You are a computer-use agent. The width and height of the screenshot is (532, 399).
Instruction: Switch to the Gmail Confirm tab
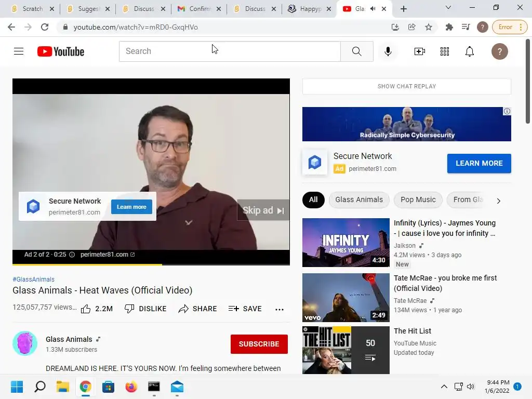pyautogui.click(x=200, y=9)
